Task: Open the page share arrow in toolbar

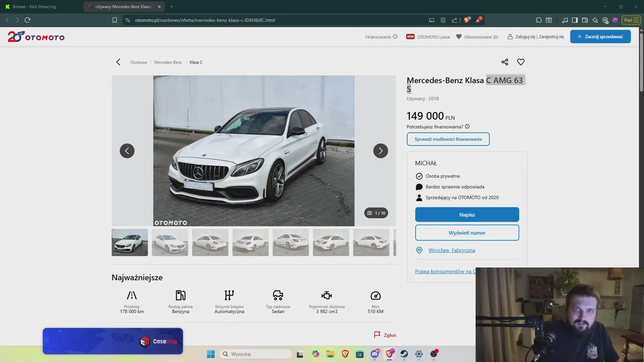Action: click(454, 20)
